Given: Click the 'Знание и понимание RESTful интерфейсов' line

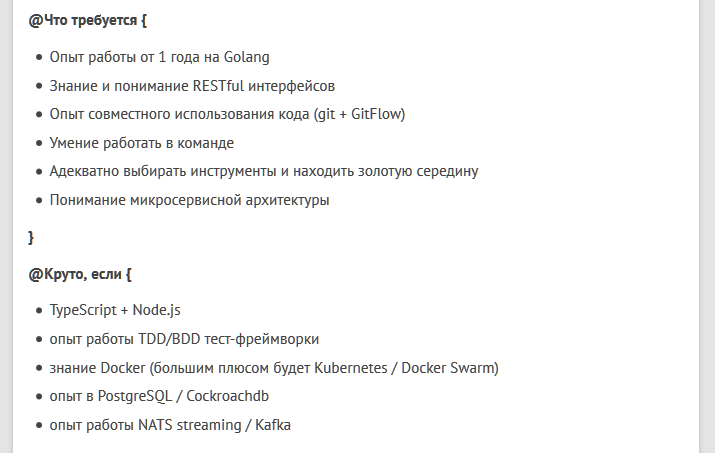Looking at the screenshot, I should tap(192, 86).
